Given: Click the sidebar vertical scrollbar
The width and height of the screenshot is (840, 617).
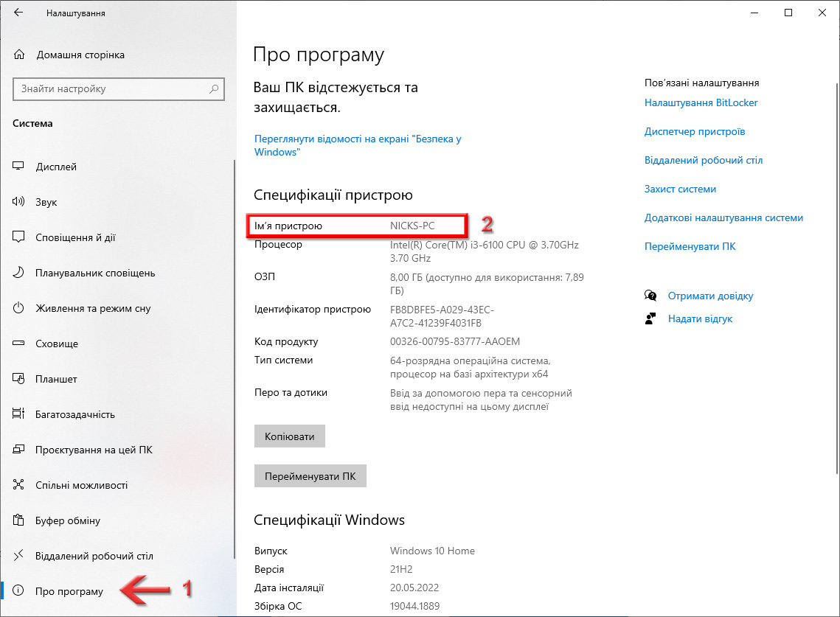Looking at the screenshot, I should (x=234, y=359).
